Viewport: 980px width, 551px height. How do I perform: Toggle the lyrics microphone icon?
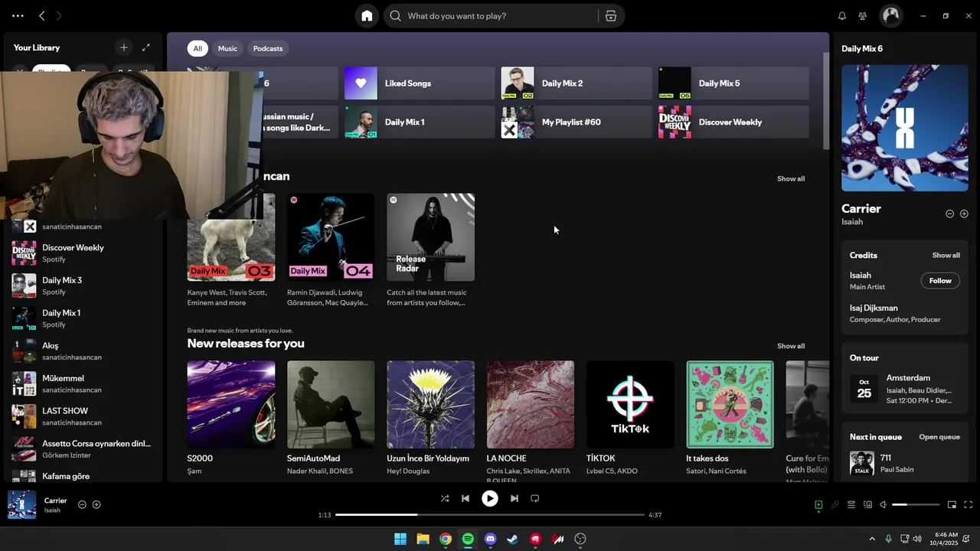[x=835, y=504]
